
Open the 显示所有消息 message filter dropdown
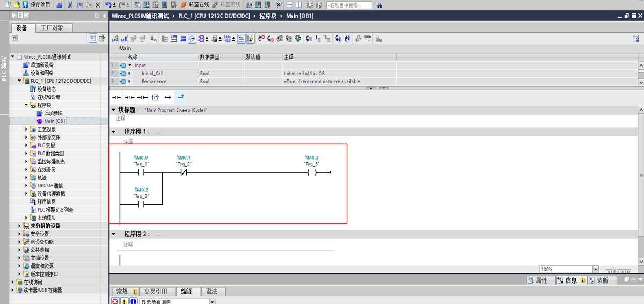point(212,301)
